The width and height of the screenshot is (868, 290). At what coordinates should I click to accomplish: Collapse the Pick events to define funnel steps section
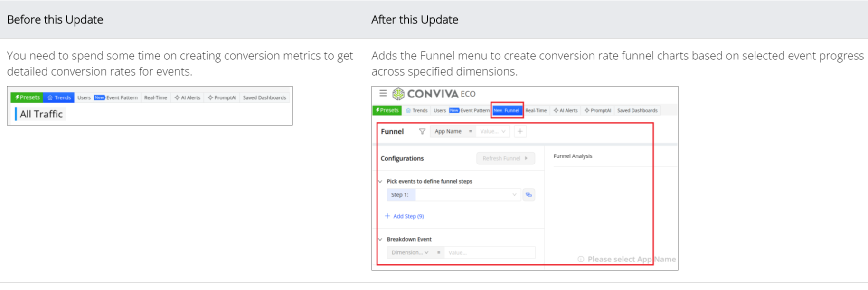[380, 181]
